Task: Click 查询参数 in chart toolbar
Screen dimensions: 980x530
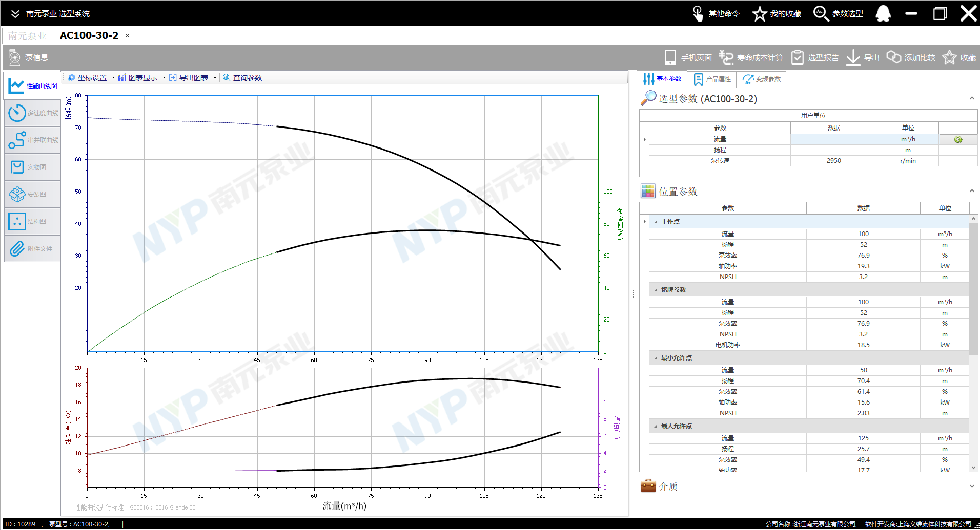Action: pyautogui.click(x=242, y=78)
